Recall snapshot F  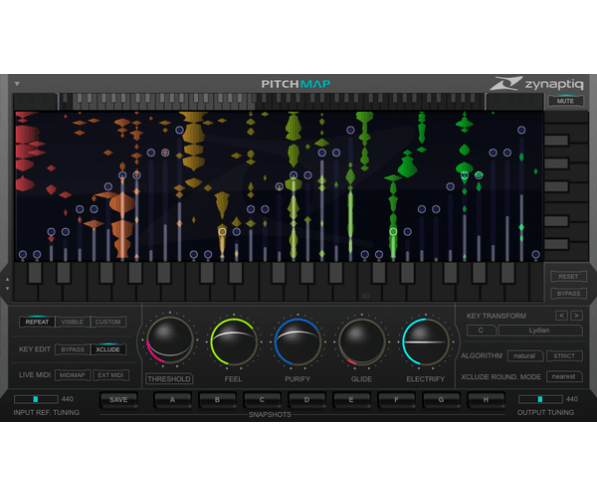pos(396,400)
